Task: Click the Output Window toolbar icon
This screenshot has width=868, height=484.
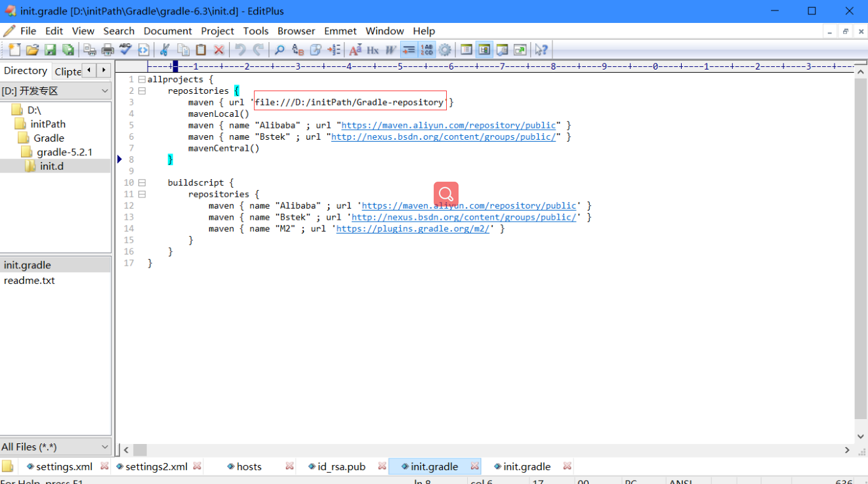Action: pyautogui.click(x=502, y=50)
